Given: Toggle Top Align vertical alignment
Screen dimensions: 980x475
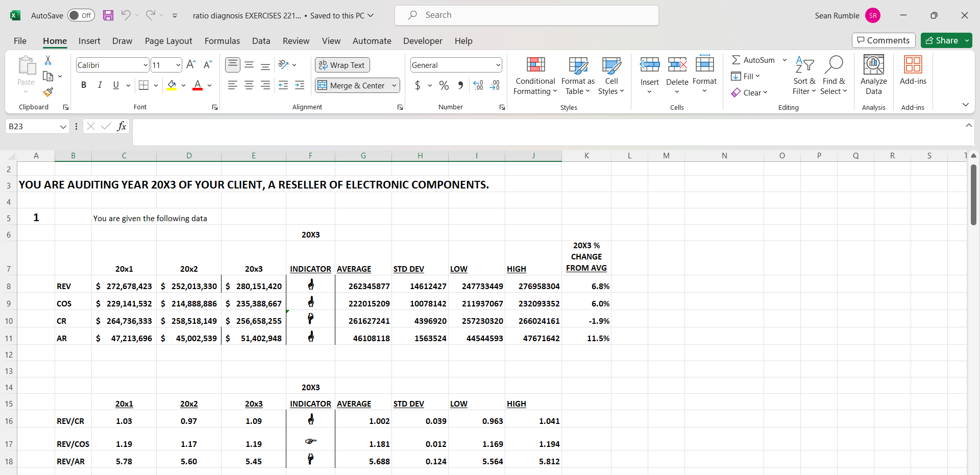Looking at the screenshot, I should point(233,65).
